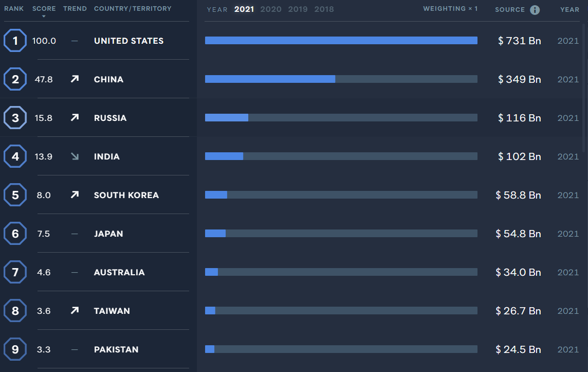Select the 2021 year tab
The height and width of the screenshot is (372, 588).
point(244,9)
